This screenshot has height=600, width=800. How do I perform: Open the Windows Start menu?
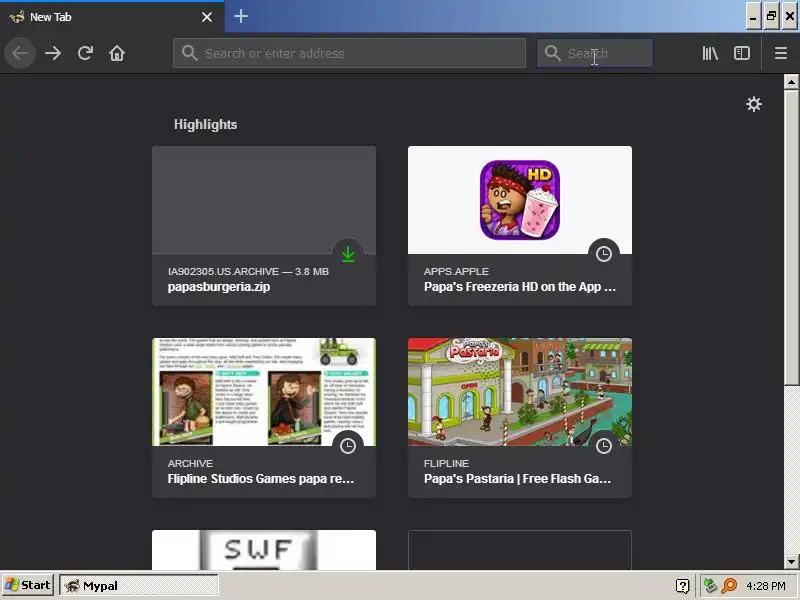coord(28,585)
